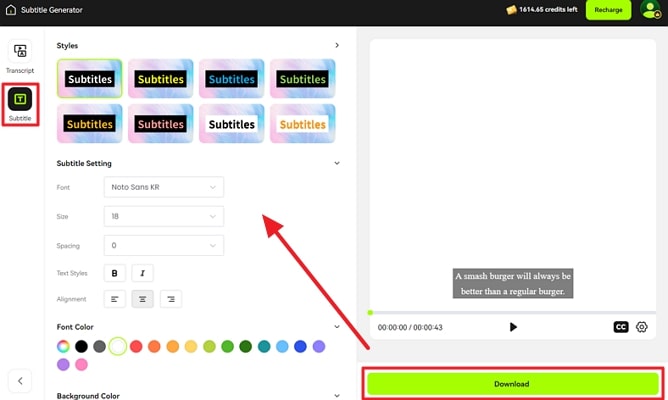This screenshot has height=400, width=668.
Task: Choose the red font color swatch
Action: [136, 346]
